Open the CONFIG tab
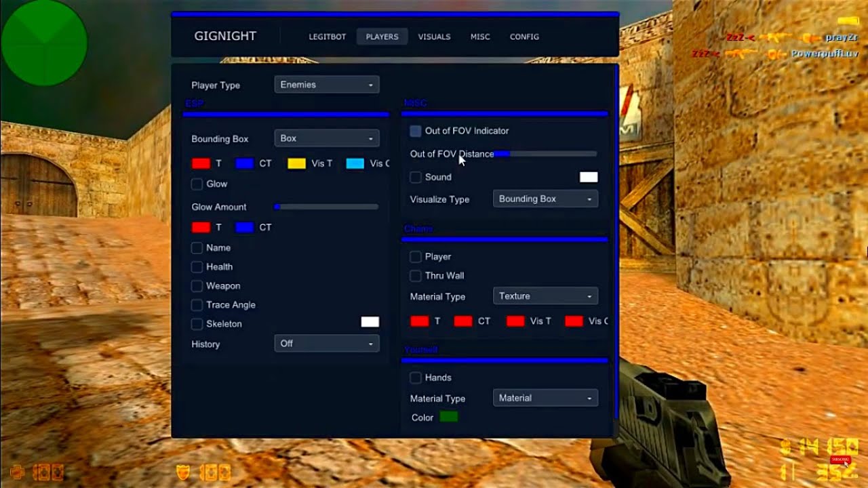Screen dimensions: 868x488 (x=524, y=37)
